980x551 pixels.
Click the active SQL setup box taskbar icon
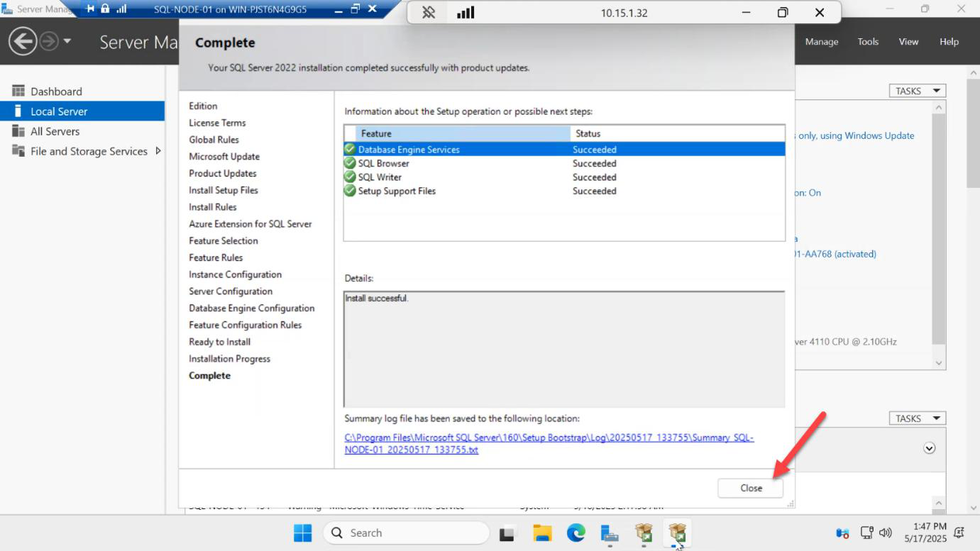pos(678,533)
